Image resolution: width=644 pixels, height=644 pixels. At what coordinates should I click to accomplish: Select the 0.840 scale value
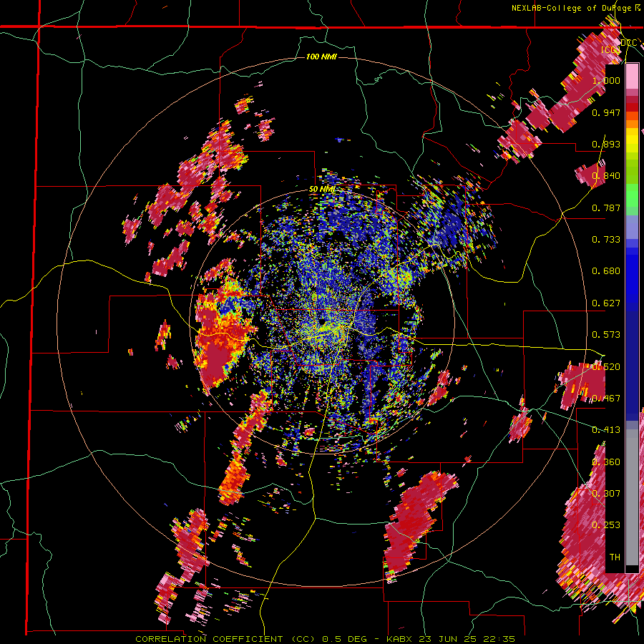[x=606, y=176]
